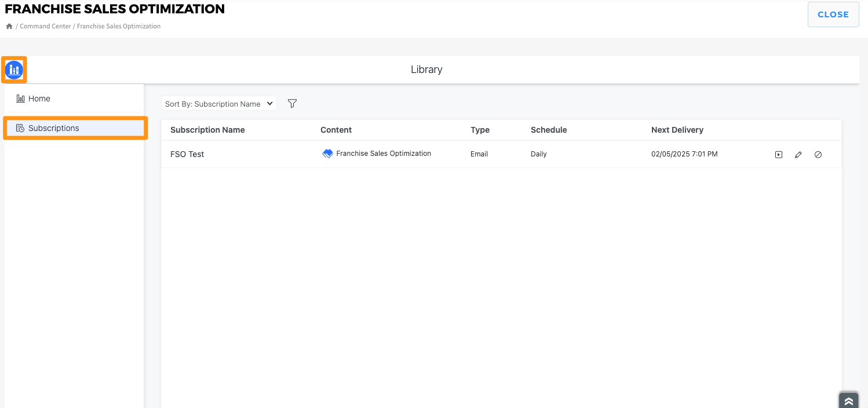
Task: Click the home breadcrumb icon
Action: tap(9, 26)
